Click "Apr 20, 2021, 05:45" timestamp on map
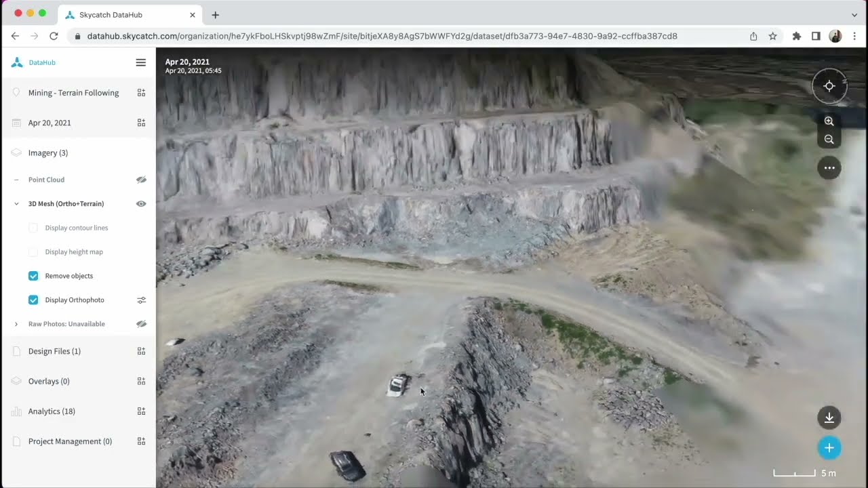 [x=193, y=70]
